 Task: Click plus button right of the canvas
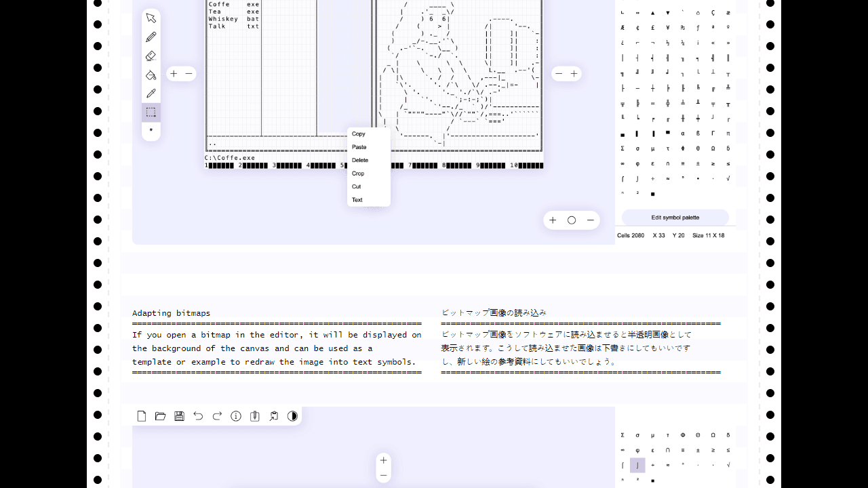574,74
